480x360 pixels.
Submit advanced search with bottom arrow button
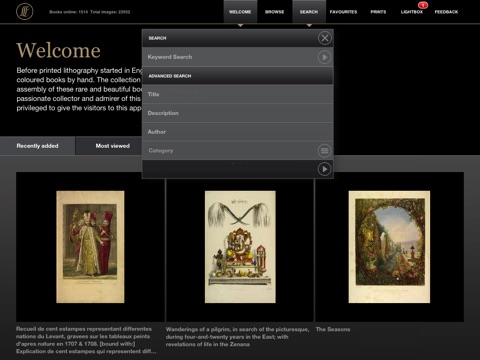(x=324, y=169)
